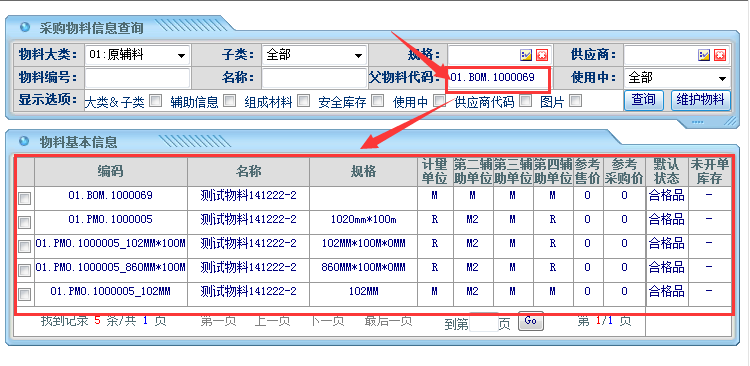750x366 pixels.
Task: Click the 查询 button
Action: coord(643,100)
